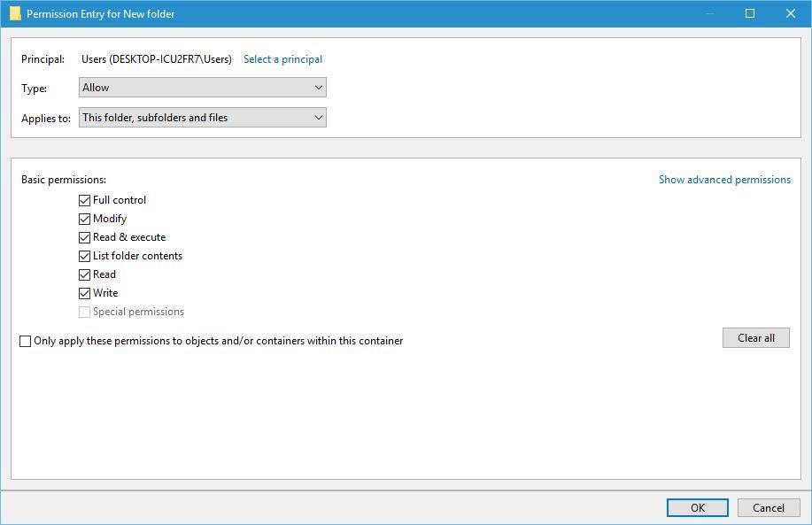Uncheck List folder contents checkbox

[x=84, y=256]
